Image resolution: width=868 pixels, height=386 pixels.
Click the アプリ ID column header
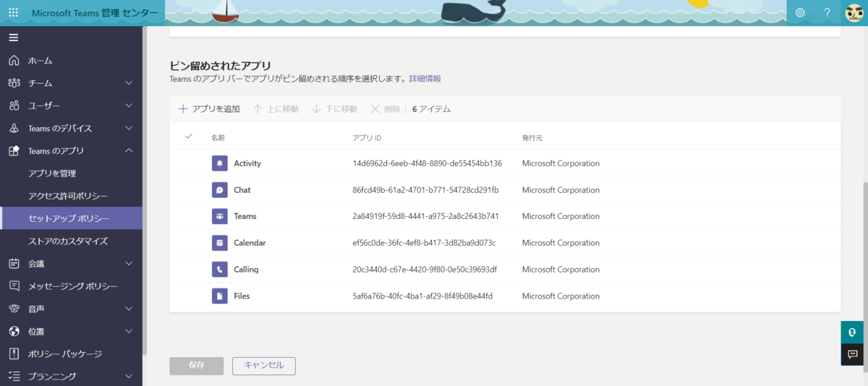coord(367,137)
